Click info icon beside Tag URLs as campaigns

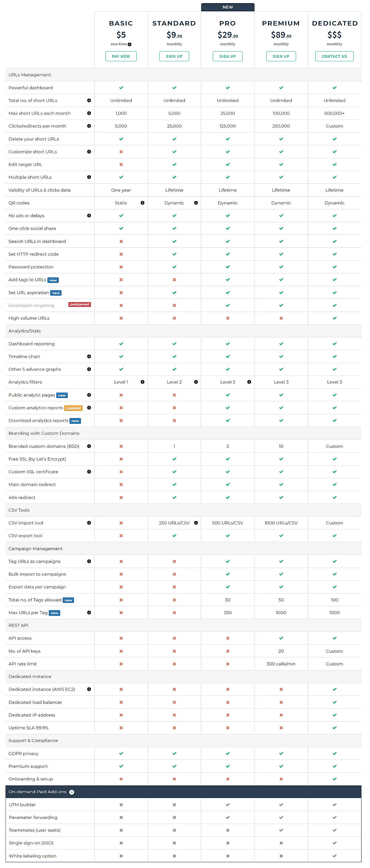[89, 561]
